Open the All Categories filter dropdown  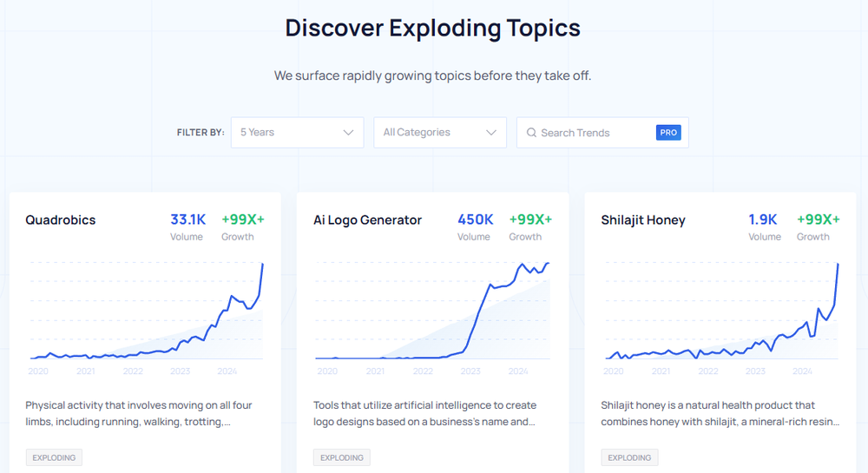[x=440, y=132]
